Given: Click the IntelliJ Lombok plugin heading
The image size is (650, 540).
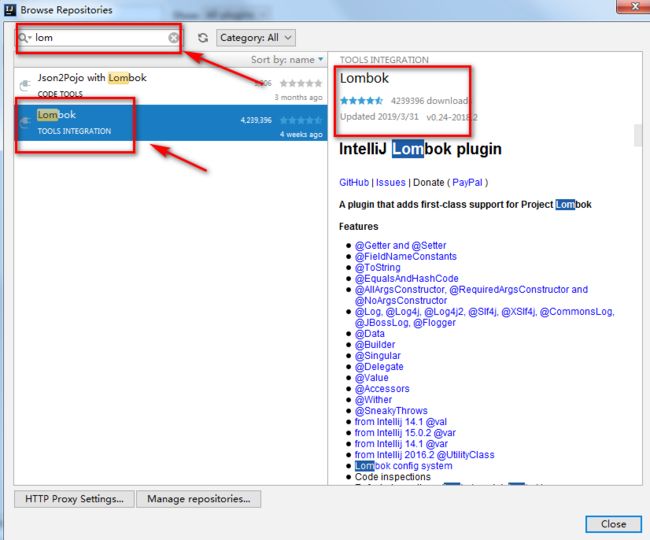Looking at the screenshot, I should [420, 149].
